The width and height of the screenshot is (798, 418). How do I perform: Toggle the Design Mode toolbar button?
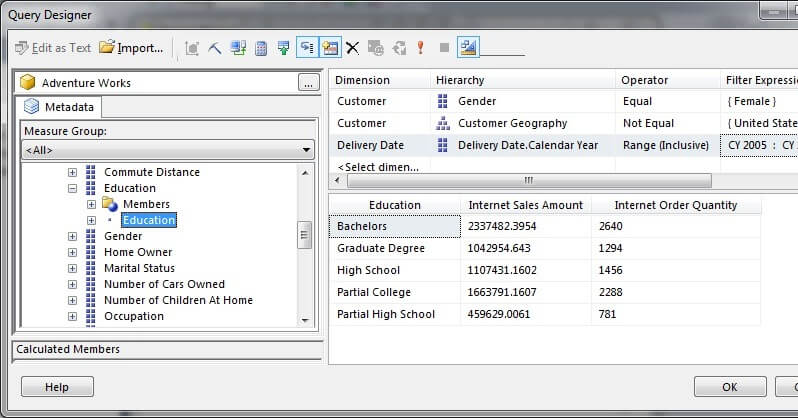[x=468, y=48]
